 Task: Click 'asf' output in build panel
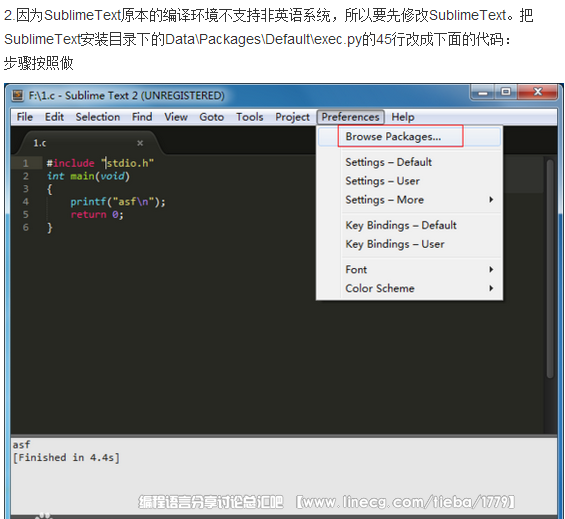(x=21, y=445)
